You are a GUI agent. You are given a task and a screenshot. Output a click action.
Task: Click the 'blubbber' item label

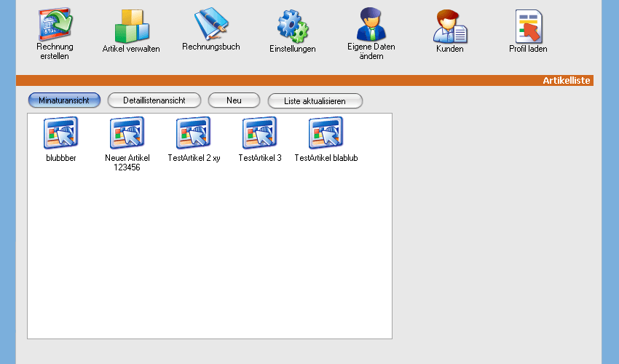coord(60,158)
